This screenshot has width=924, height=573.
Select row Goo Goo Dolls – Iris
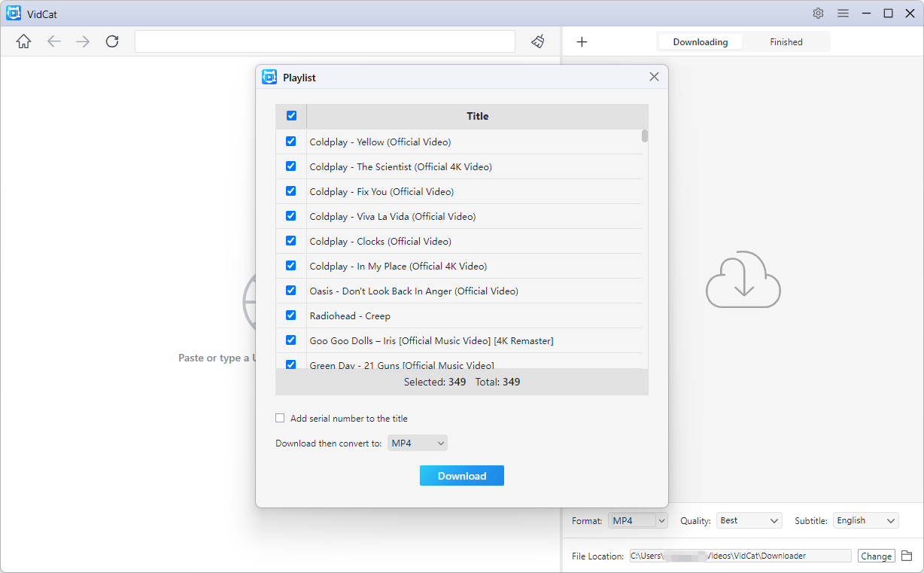pos(459,340)
